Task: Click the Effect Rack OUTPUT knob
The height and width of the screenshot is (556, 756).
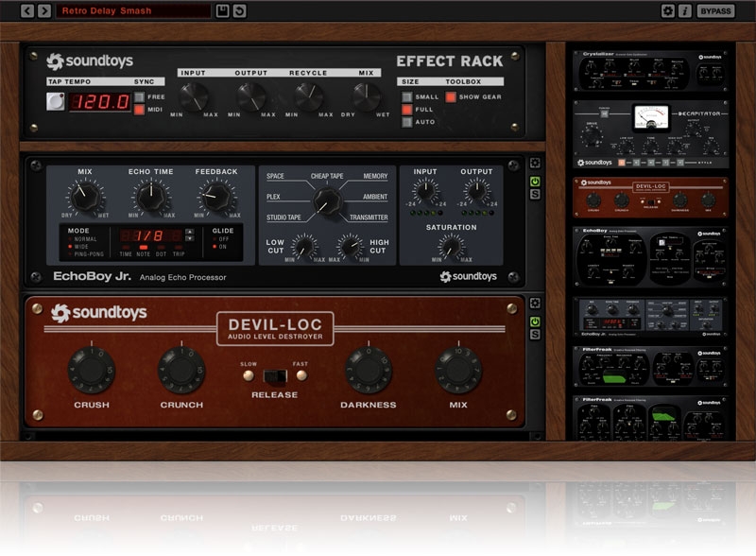Action: [251, 96]
